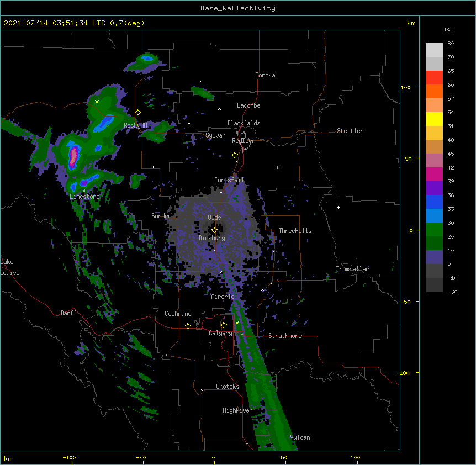The image size is (476, 465).
Task: Click the Banff label
Action: pyautogui.click(x=68, y=313)
